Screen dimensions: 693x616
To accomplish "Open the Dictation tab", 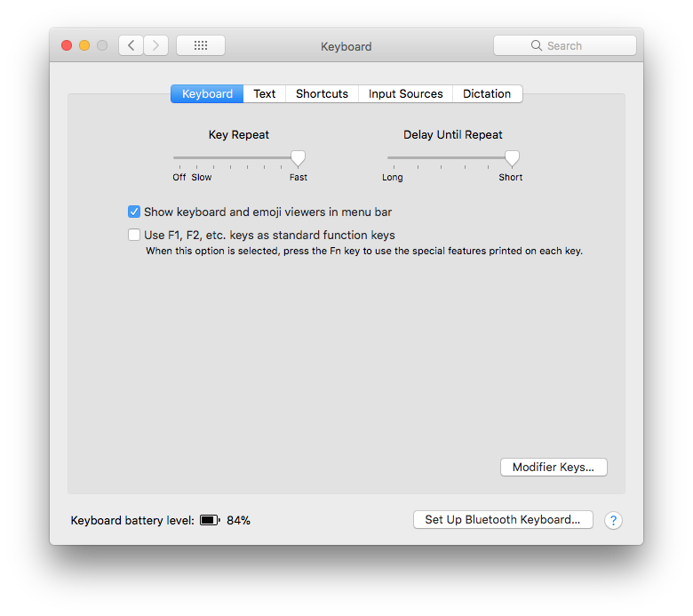I will pos(487,93).
